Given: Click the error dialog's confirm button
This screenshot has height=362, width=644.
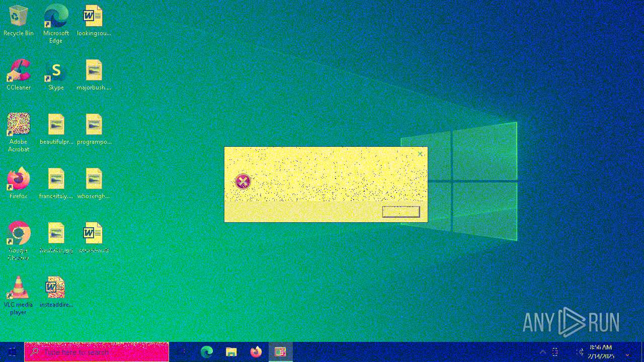Looking at the screenshot, I should coord(401,212).
